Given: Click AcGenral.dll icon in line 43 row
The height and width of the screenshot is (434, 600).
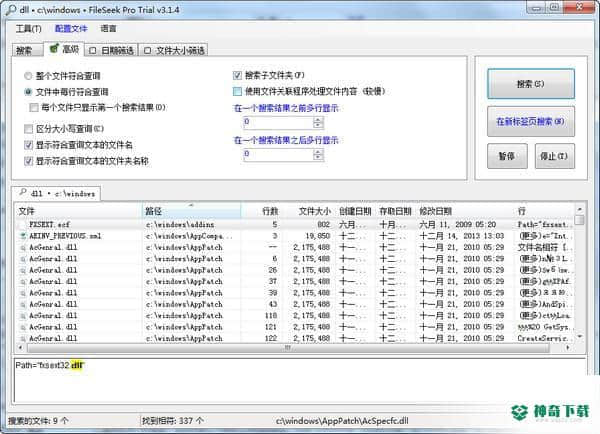Looking at the screenshot, I should [x=23, y=305].
